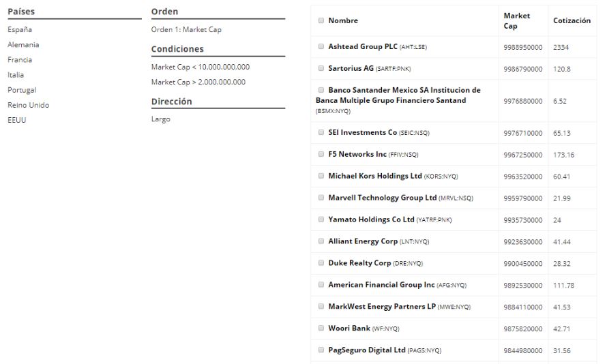Tick the select-all checkbox beside Nombre

click(x=321, y=20)
